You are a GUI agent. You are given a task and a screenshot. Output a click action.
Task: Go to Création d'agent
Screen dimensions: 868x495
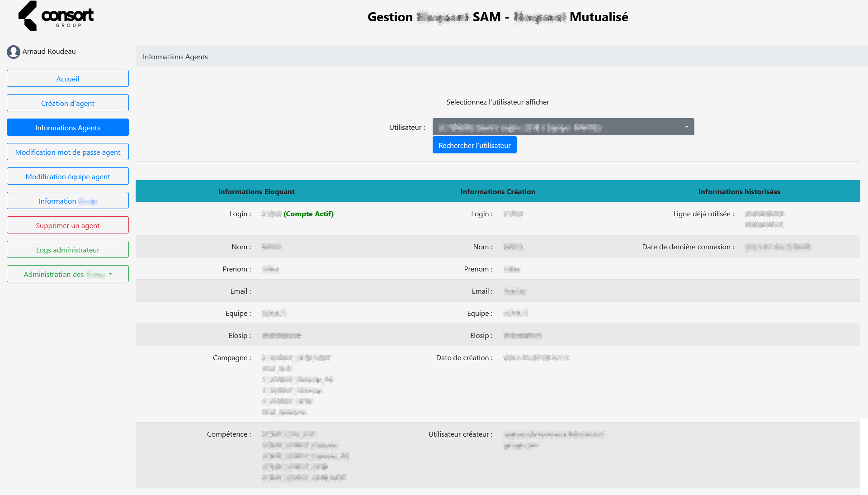point(68,103)
